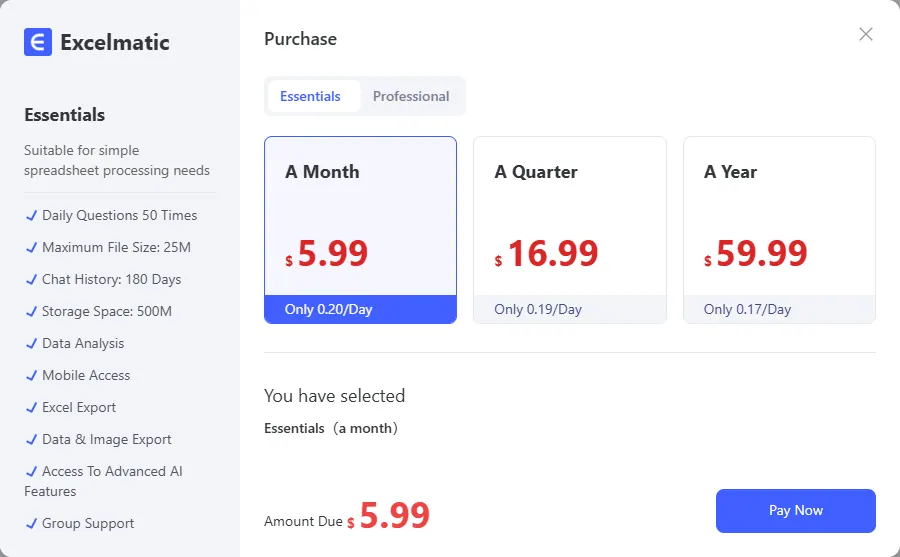This screenshot has width=900, height=557.
Task: Click checkmark beside Chat History: 180 Days
Action: click(x=31, y=279)
